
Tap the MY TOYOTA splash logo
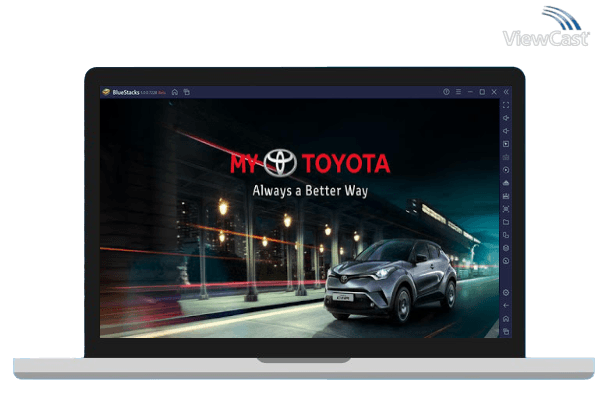click(310, 163)
